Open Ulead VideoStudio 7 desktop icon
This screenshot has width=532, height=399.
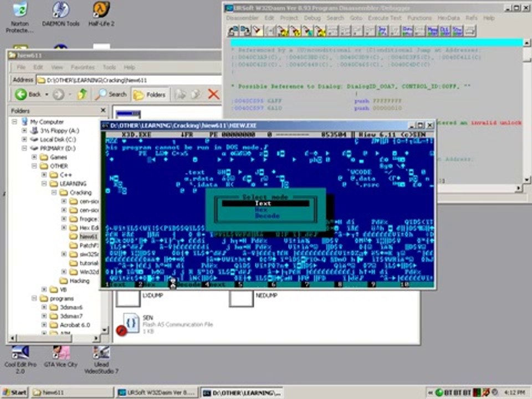point(101,360)
